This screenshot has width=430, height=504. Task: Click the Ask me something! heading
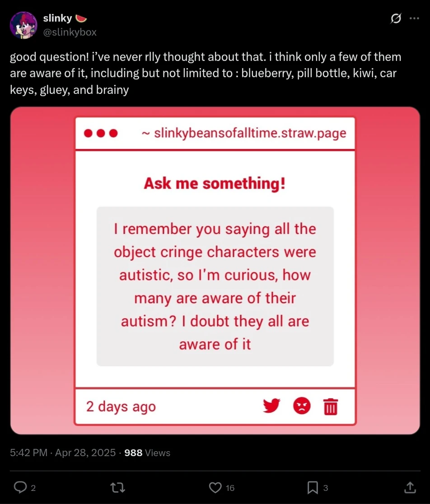(215, 184)
